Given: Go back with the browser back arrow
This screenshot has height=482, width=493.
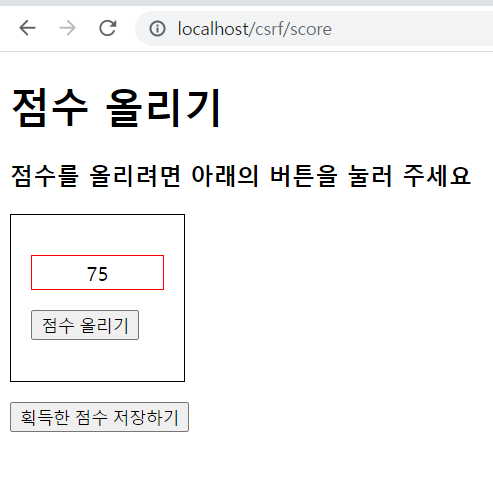Looking at the screenshot, I should pos(27,28).
